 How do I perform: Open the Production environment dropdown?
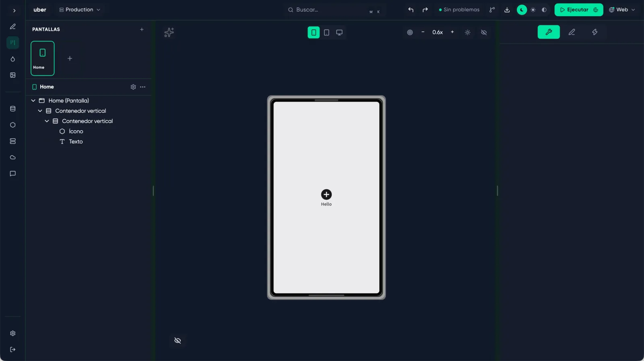(x=80, y=10)
